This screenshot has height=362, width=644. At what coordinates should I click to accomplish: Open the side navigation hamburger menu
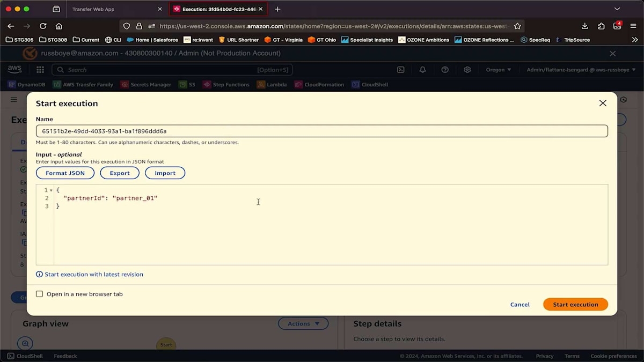pos(14,100)
